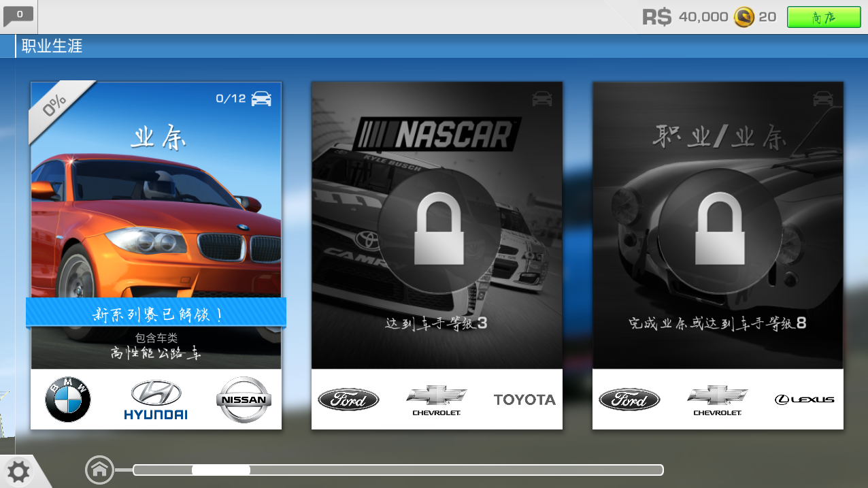
Task: Tap the driver level 3 requirement text
Action: pyautogui.click(x=437, y=323)
